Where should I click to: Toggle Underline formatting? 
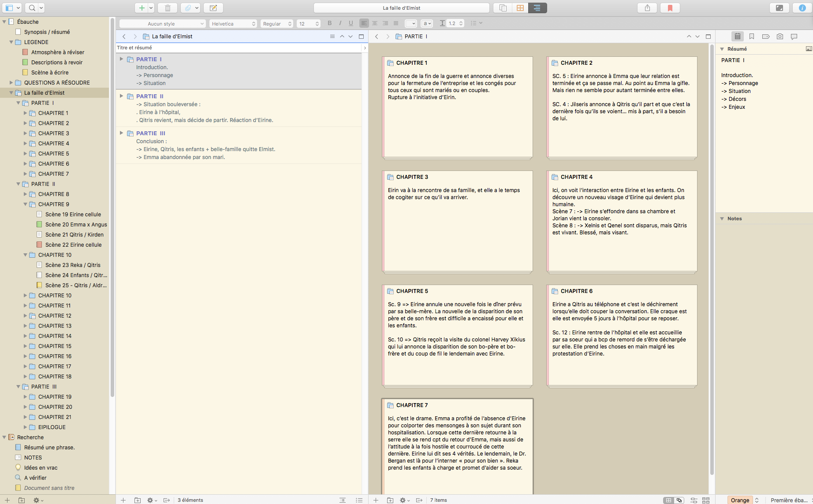tap(351, 23)
